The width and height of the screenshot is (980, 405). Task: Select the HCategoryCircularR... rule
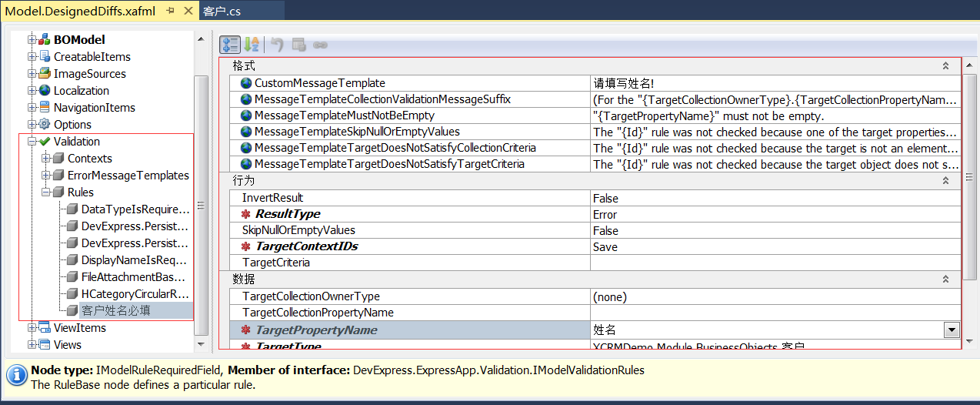click(135, 293)
